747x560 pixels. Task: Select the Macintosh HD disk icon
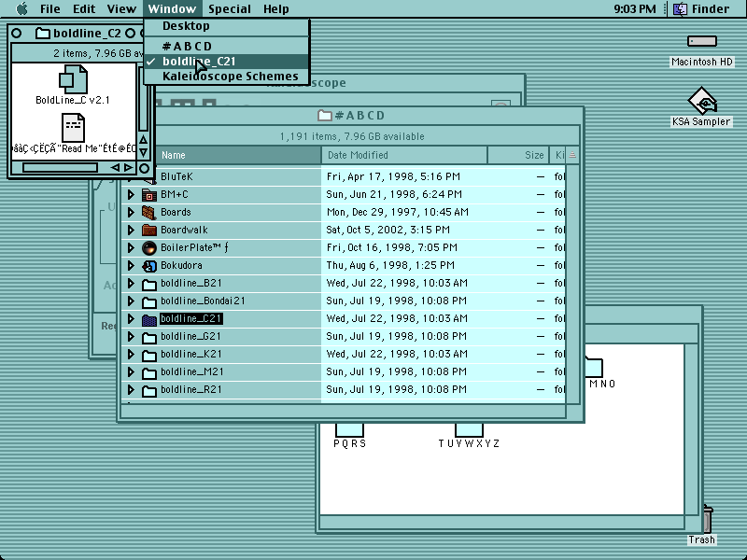(702, 41)
